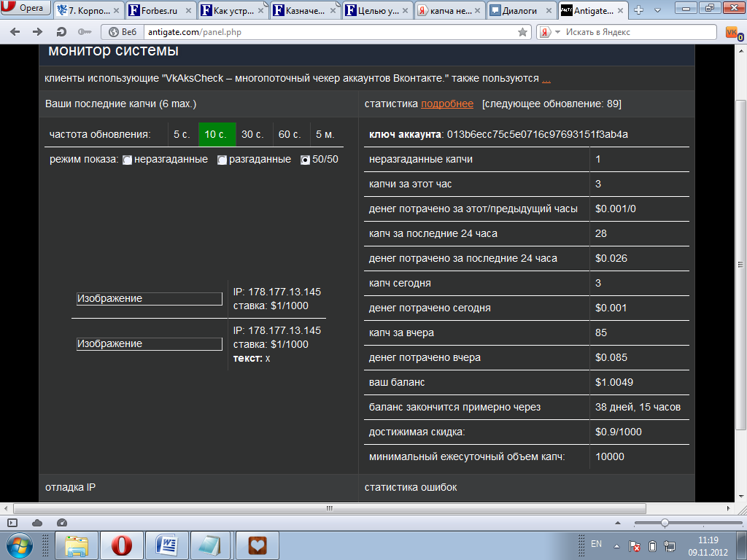Click the Yandex search input field
Viewport: 747px width, 560px height.
coord(638,32)
